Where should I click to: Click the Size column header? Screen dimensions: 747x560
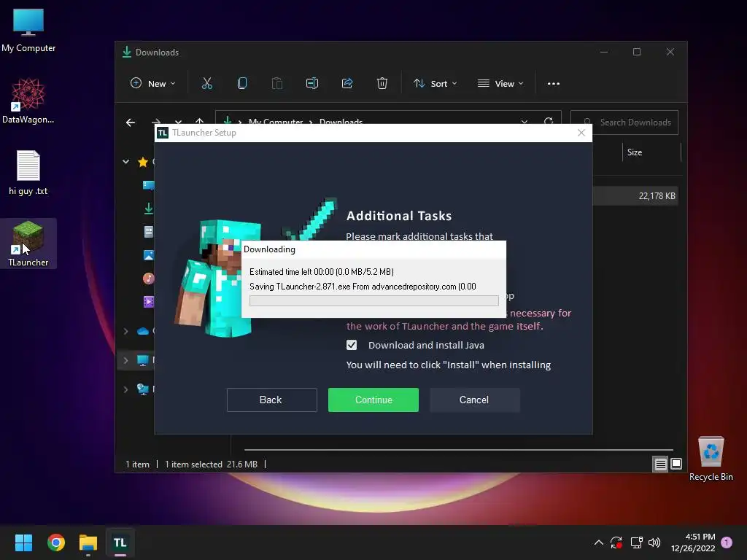tap(651, 152)
